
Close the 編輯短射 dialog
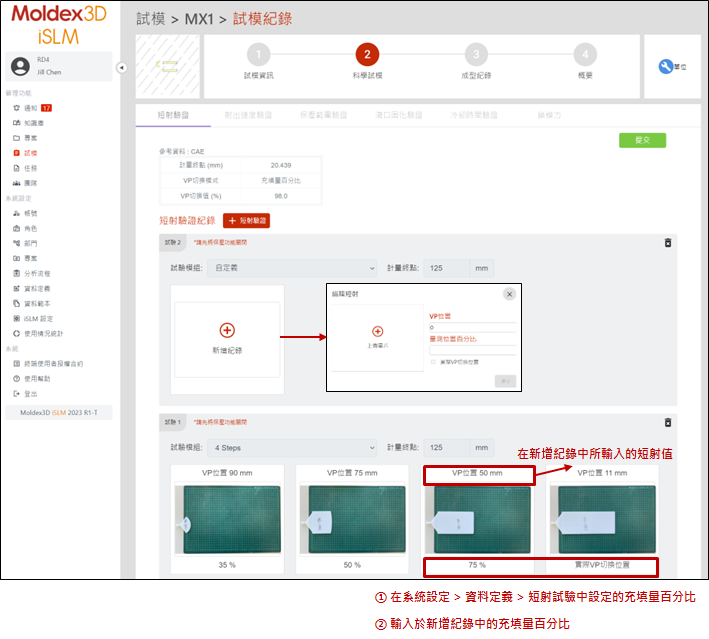point(509,294)
